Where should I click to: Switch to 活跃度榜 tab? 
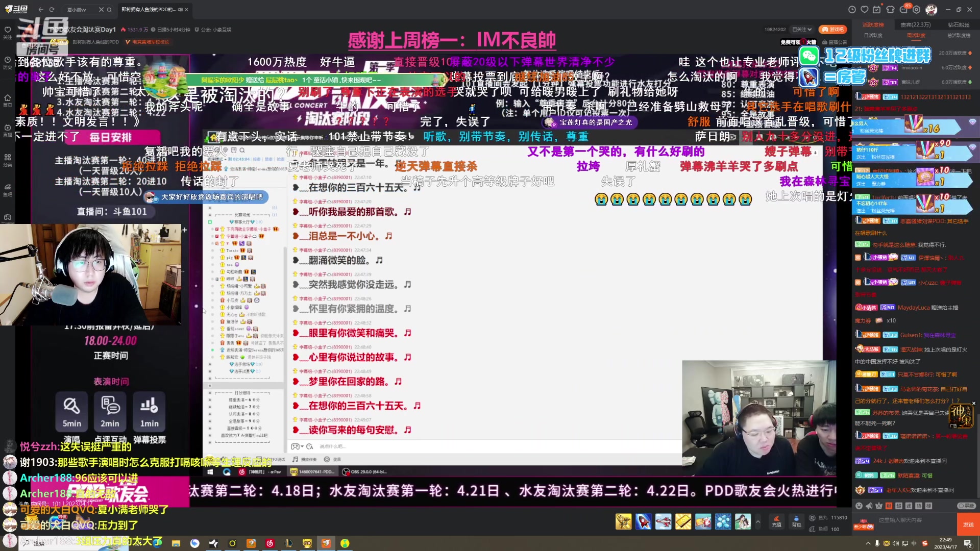point(873,24)
